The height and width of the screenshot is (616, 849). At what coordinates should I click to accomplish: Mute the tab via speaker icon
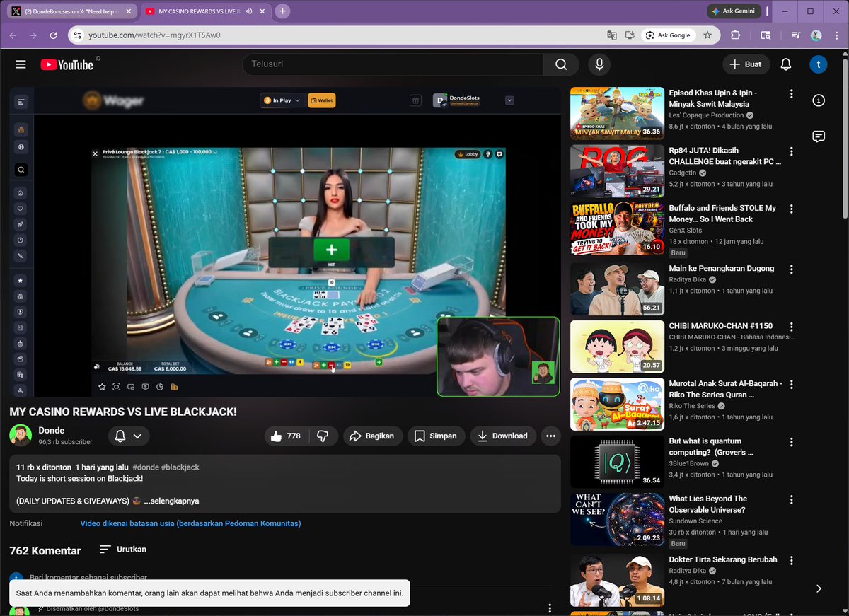click(x=249, y=11)
